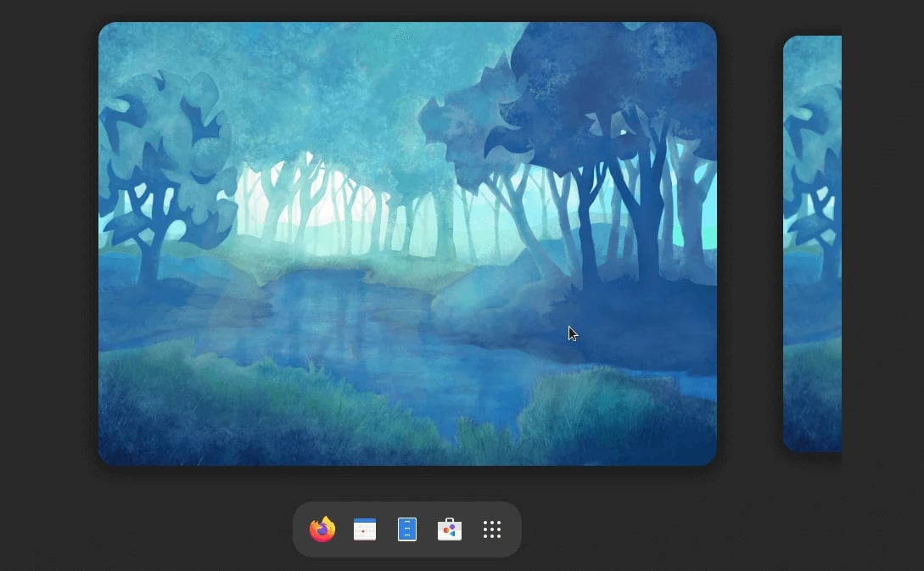
Task: Select the large current workspace thumbnail
Action: 407,244
